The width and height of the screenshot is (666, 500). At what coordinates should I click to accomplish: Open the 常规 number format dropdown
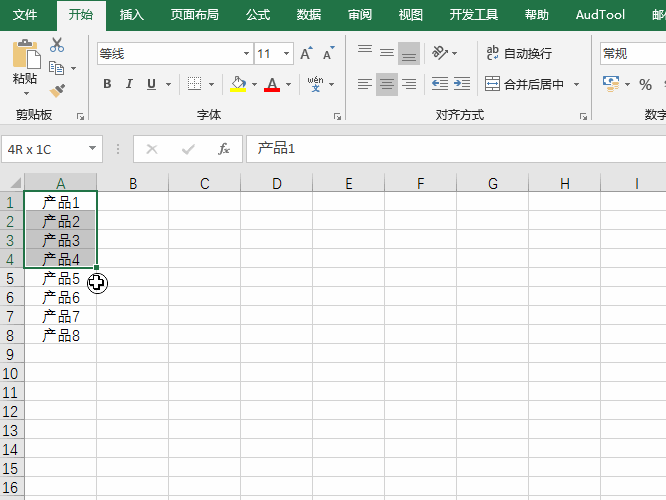click(633, 54)
